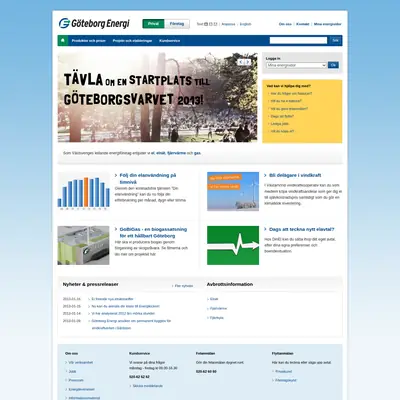Image resolution: width=400 pixels, height=400 pixels.
Task: Select the smallest text size icon
Action: point(206,24)
